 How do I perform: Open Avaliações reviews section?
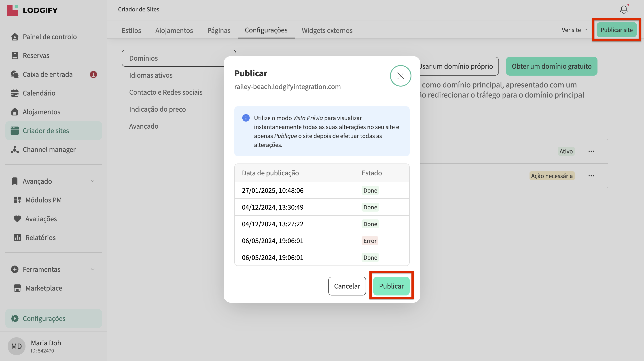41,219
